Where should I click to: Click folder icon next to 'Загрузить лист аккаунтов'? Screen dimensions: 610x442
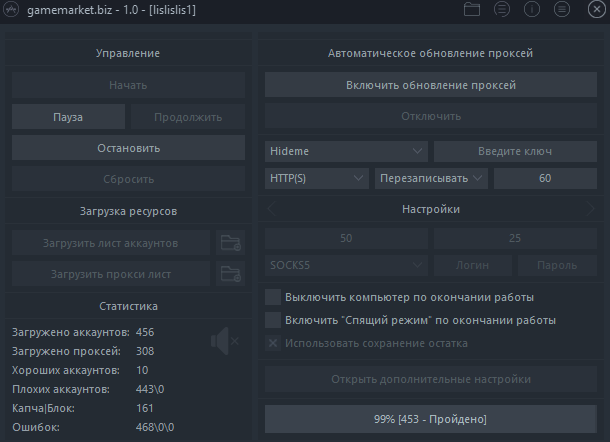[x=231, y=243]
